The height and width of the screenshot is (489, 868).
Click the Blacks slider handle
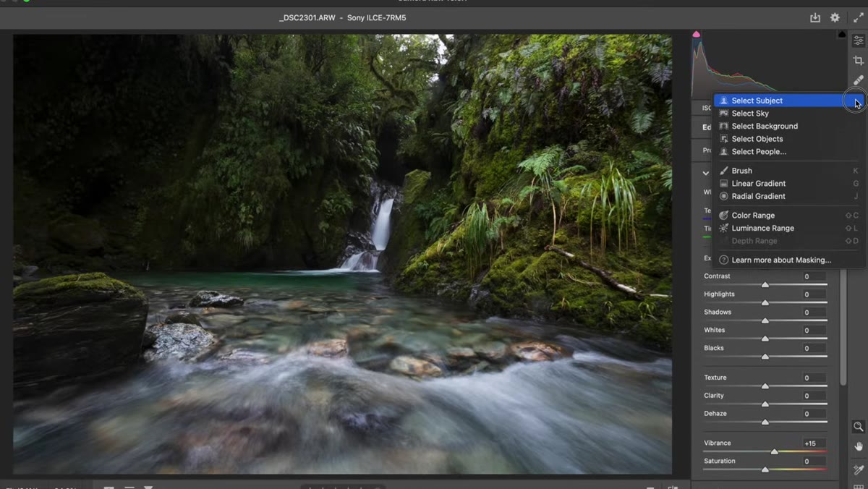pyautogui.click(x=765, y=357)
